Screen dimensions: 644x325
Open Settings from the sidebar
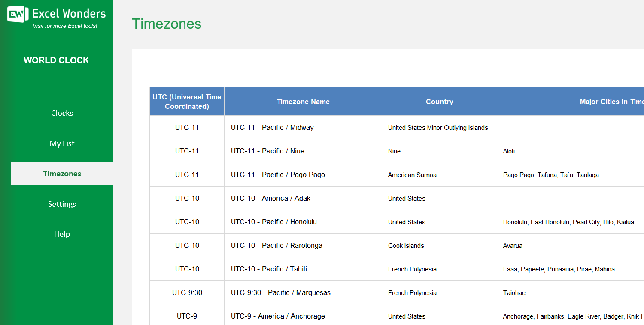(62, 204)
